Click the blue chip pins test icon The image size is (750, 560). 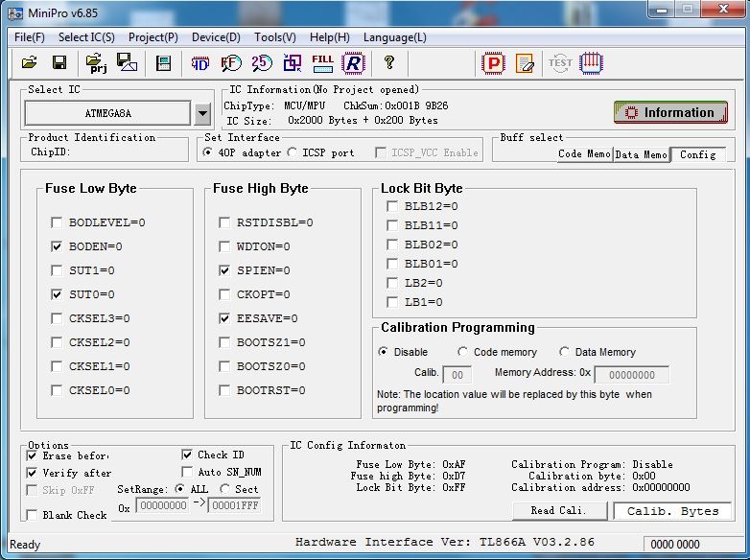[591, 63]
